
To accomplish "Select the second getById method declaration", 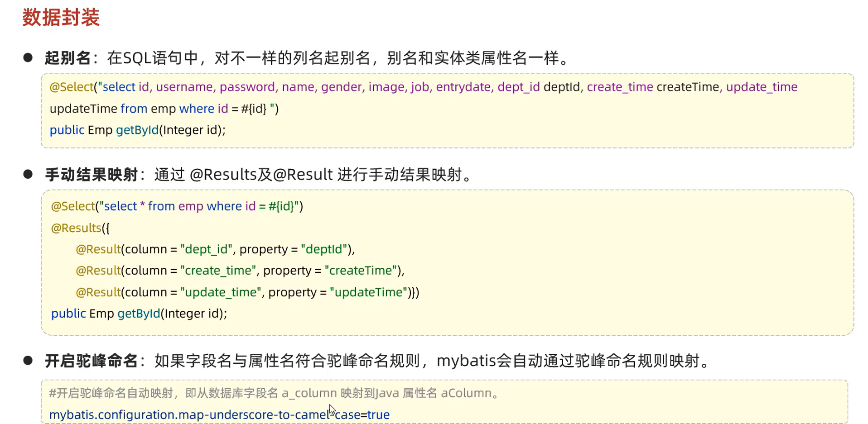I will click(x=138, y=313).
